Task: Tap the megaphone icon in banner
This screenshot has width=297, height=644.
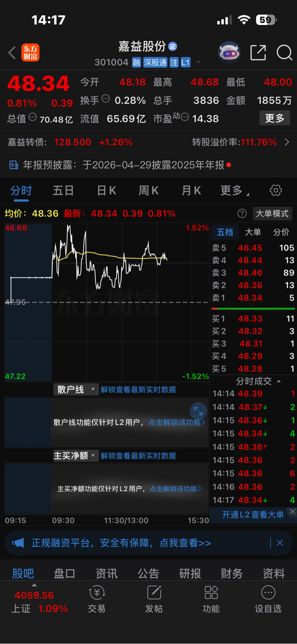Action: pyautogui.click(x=18, y=543)
